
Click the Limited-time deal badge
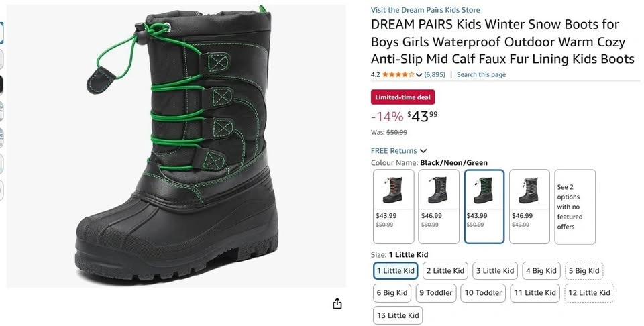402,97
